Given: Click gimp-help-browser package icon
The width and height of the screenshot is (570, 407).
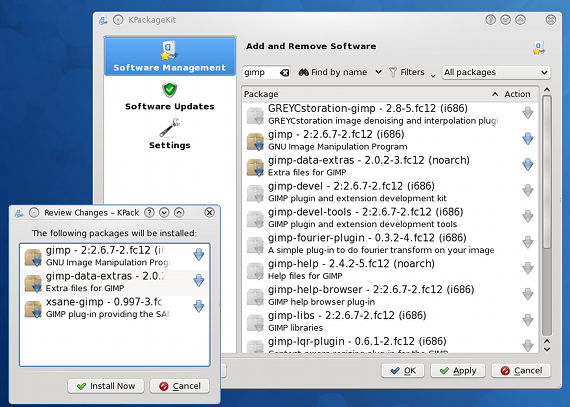Looking at the screenshot, I should (x=255, y=297).
